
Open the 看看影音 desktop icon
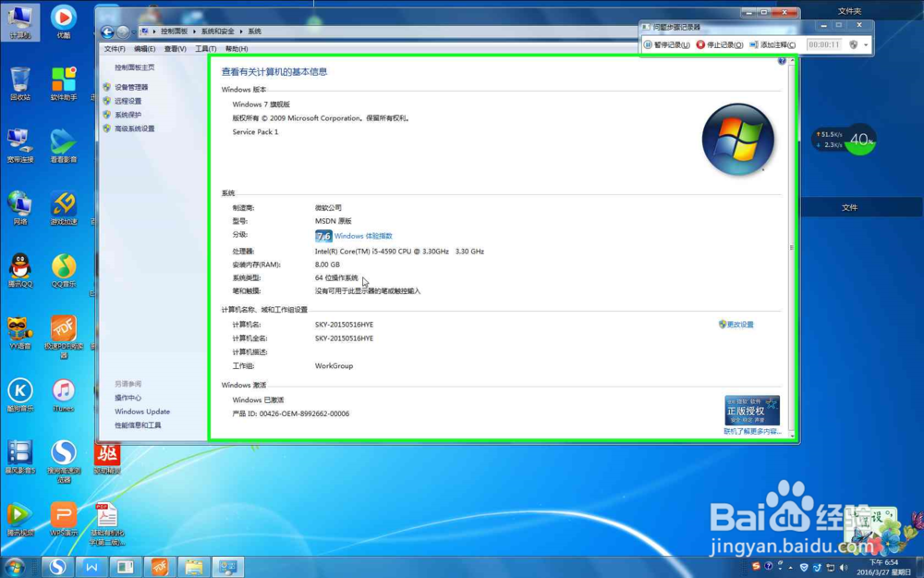point(63,146)
